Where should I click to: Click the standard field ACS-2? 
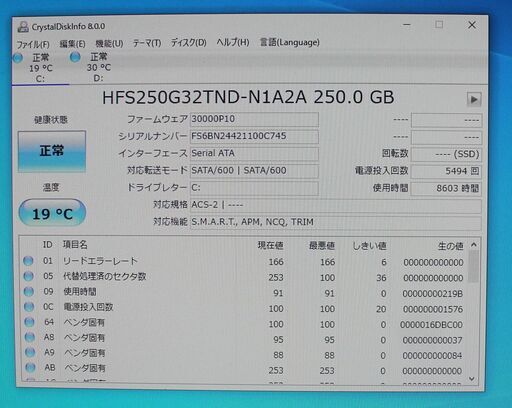click(336, 205)
